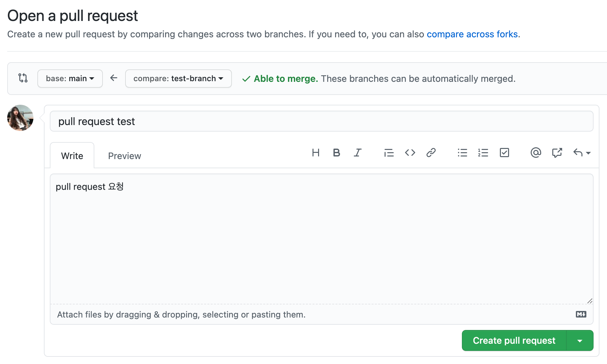Click the user avatar thumbnail
The height and width of the screenshot is (364, 607).
(20, 118)
